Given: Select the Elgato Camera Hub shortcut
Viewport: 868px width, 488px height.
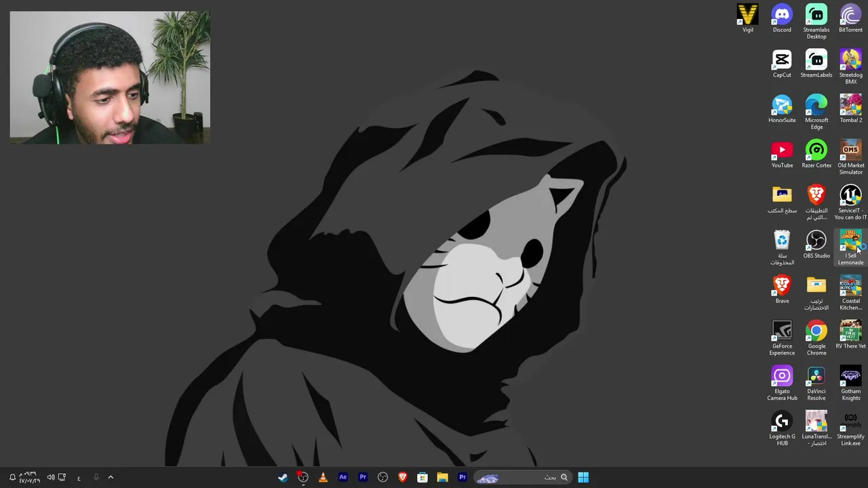Looking at the screenshot, I should pyautogui.click(x=782, y=384).
